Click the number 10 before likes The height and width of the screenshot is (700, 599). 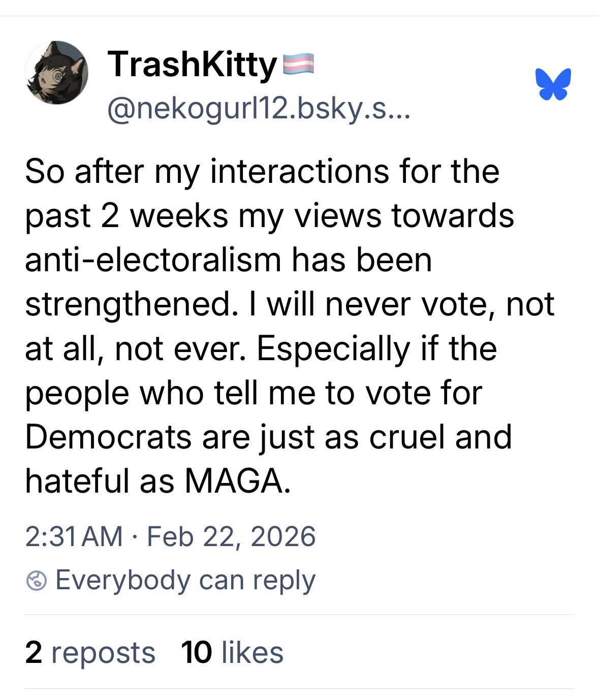click(x=196, y=652)
